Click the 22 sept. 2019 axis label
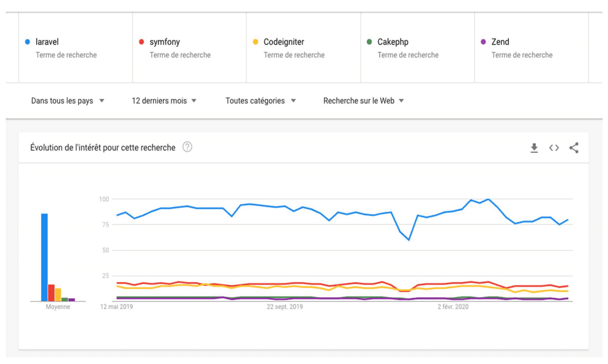Screen dimensions: 608x364 pos(285,307)
